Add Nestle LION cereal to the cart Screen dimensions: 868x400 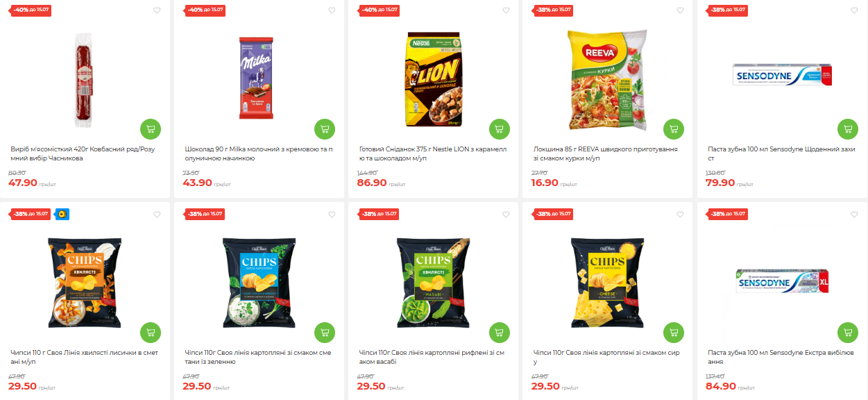pyautogui.click(x=499, y=128)
